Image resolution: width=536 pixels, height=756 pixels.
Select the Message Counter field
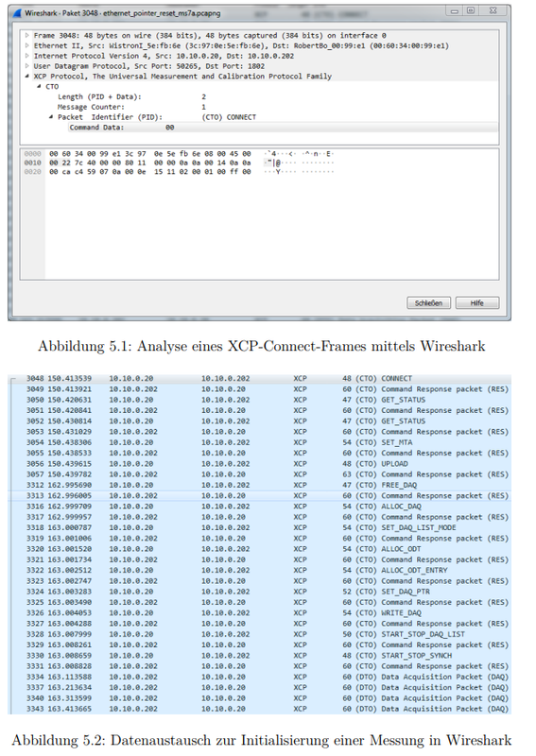[x=260, y=107]
